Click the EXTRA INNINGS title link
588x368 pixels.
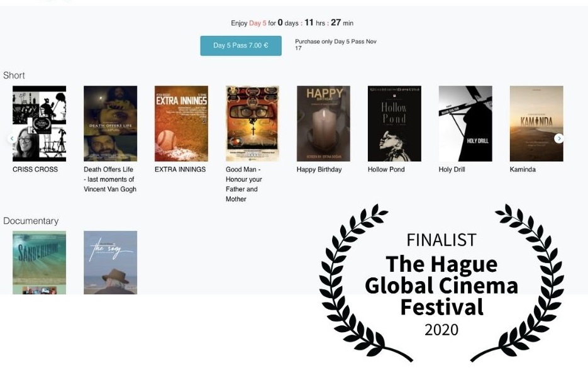(180, 170)
